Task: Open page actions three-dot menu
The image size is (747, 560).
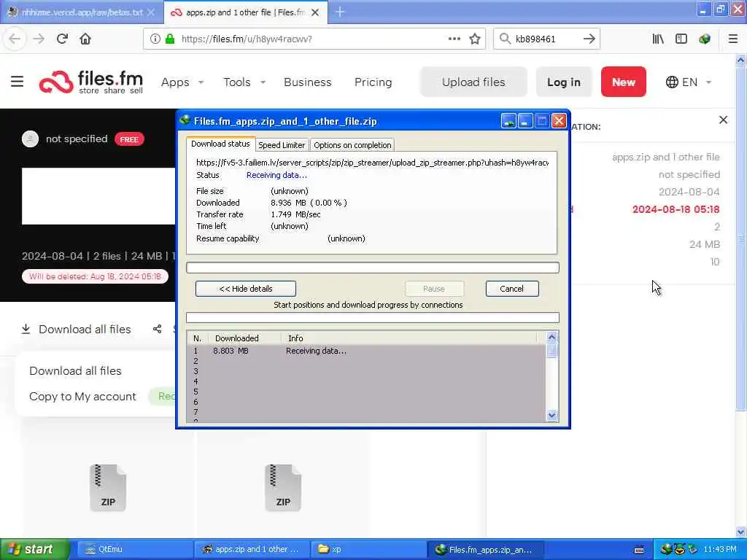Action: tap(454, 39)
